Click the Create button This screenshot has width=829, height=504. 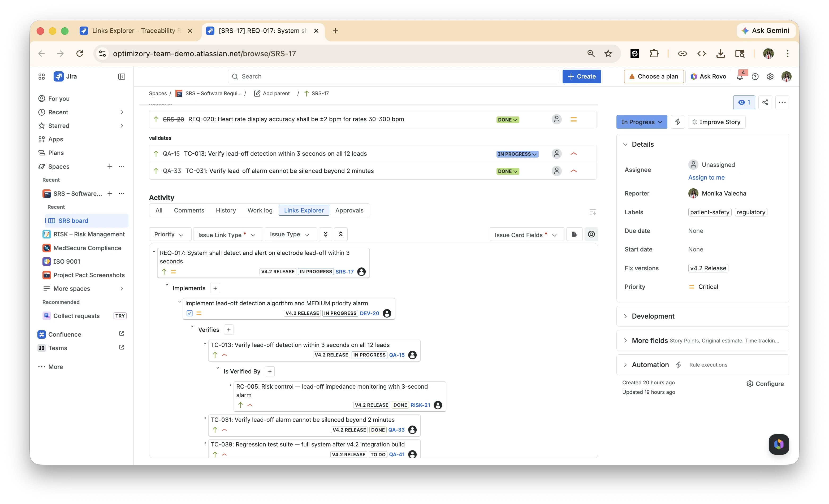pyautogui.click(x=581, y=77)
